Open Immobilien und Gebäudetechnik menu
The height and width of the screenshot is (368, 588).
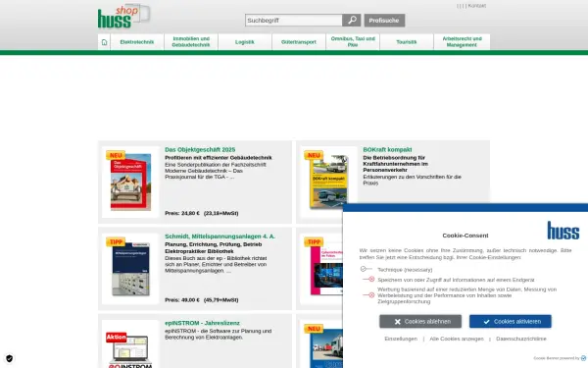[191, 42]
